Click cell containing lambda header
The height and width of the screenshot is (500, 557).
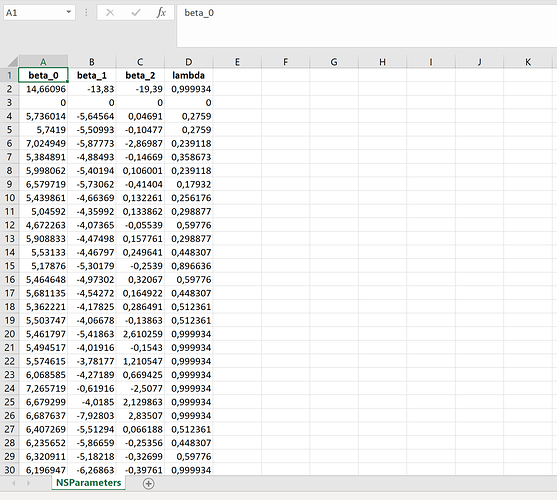(x=189, y=75)
